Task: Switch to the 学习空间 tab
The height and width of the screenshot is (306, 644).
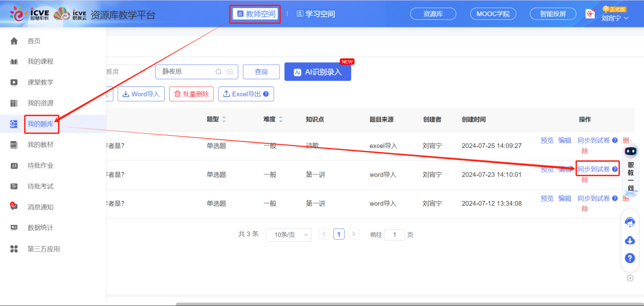Action: click(x=316, y=14)
